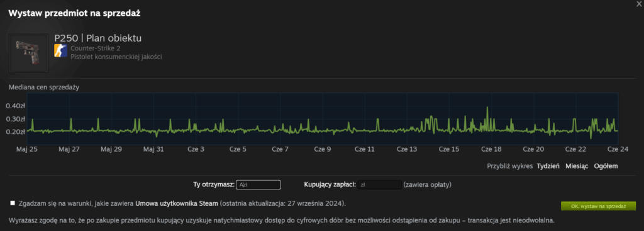Click the 'Cze 13' date label
644x231 pixels.
[407, 149]
